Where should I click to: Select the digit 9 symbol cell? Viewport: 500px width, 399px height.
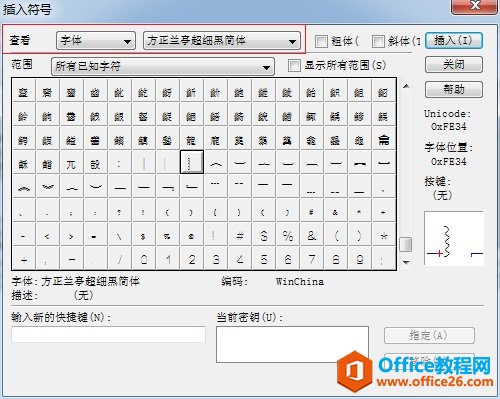click(360, 259)
